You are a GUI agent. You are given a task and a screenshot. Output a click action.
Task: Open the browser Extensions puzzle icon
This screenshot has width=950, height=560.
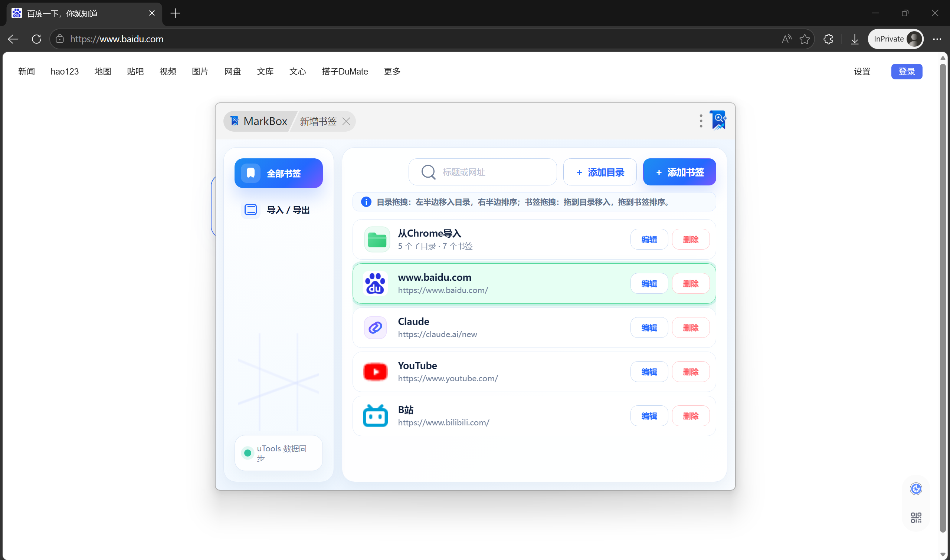(x=828, y=39)
